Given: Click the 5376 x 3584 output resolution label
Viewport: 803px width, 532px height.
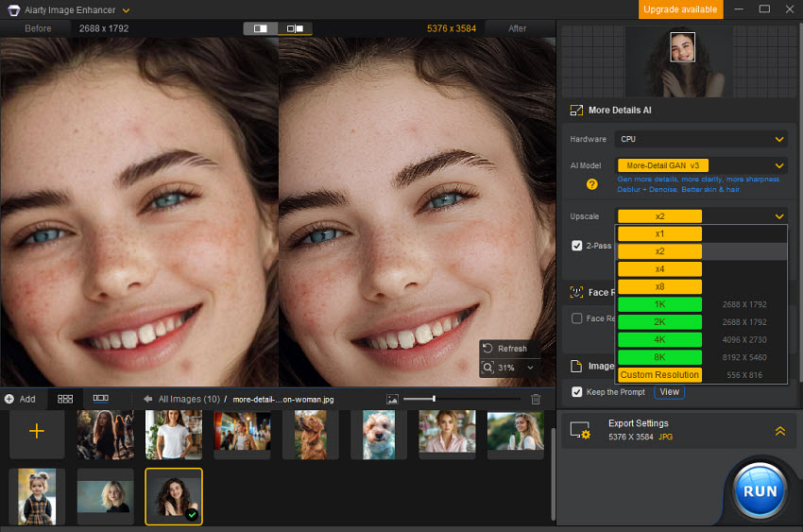Looking at the screenshot, I should click(452, 28).
